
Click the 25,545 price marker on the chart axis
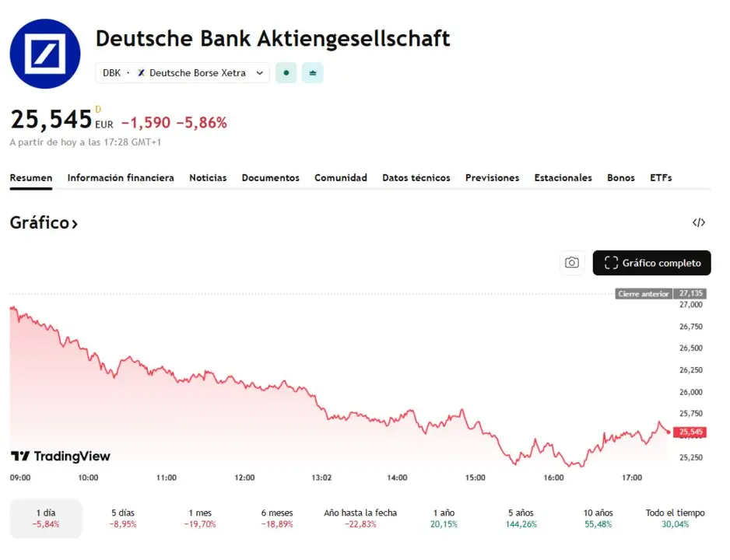(x=690, y=432)
